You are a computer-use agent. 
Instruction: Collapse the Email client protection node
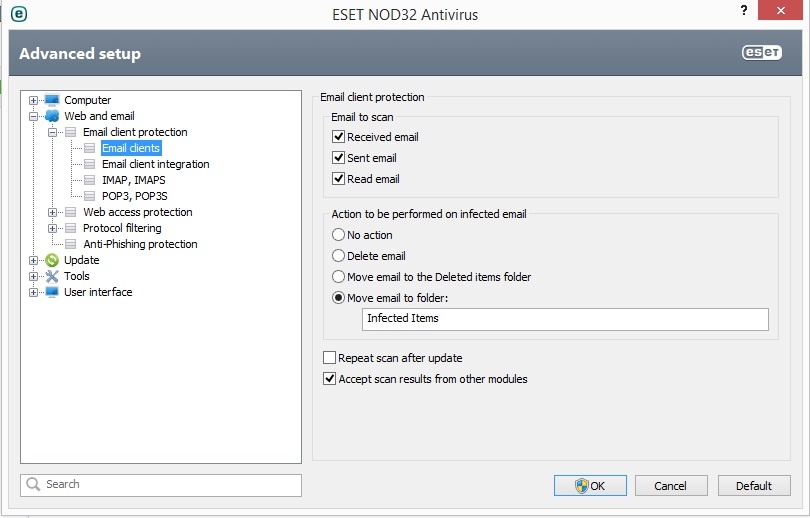pyautogui.click(x=53, y=132)
